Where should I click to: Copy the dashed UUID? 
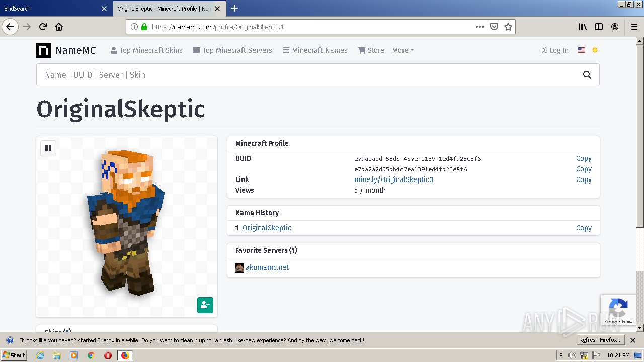[x=584, y=158]
